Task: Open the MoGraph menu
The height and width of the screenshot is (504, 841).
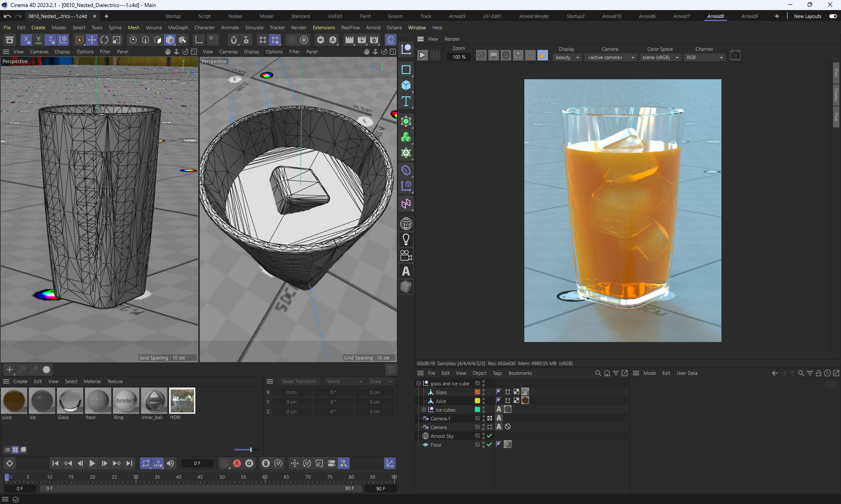Action: [x=178, y=28]
